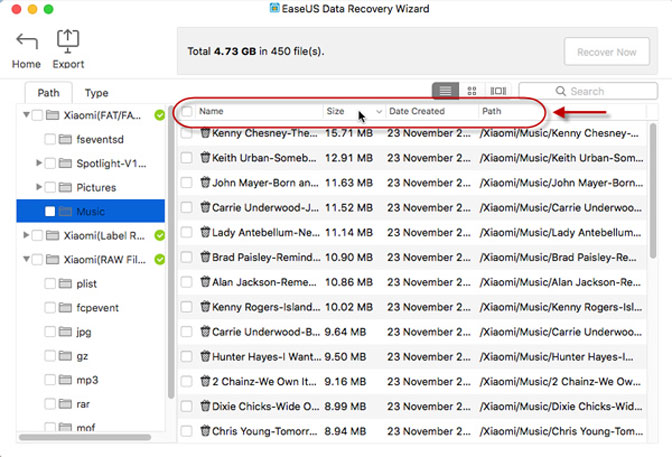This screenshot has width=672, height=457.
Task: Switch to cover flow view
Action: pyautogui.click(x=498, y=91)
